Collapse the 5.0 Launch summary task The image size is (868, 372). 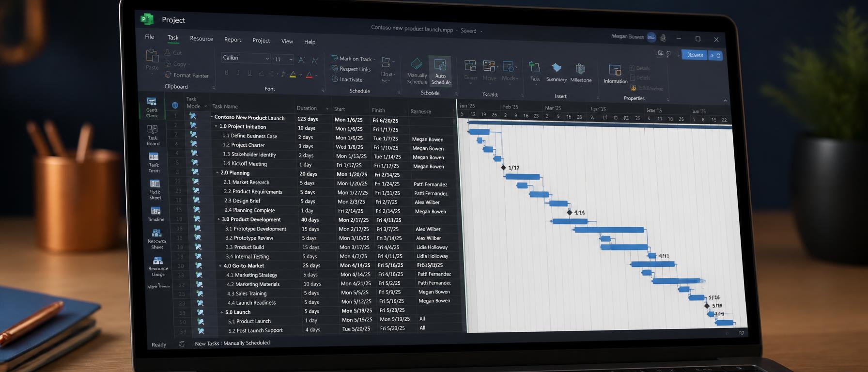point(221,312)
